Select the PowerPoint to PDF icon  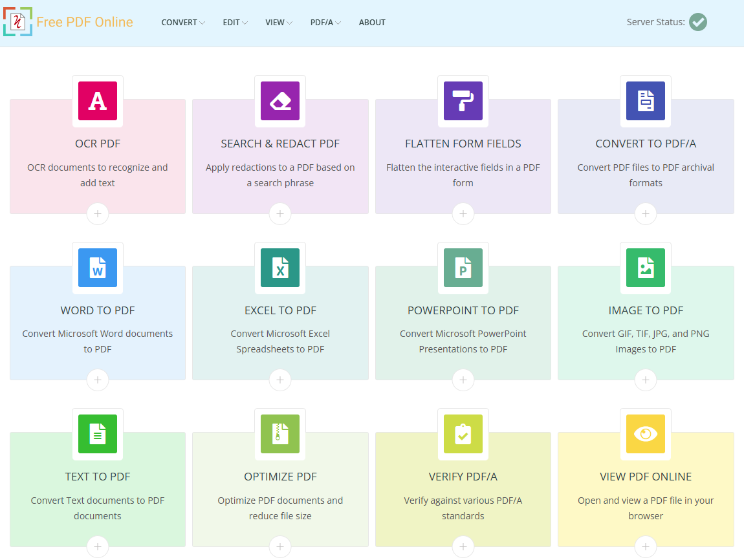point(463,268)
